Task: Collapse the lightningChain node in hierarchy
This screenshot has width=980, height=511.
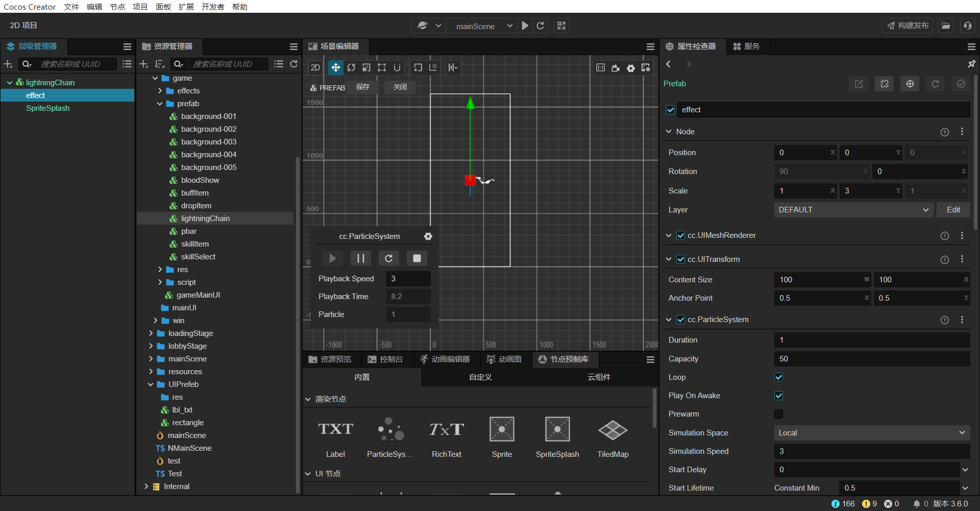Action: pyautogui.click(x=10, y=83)
